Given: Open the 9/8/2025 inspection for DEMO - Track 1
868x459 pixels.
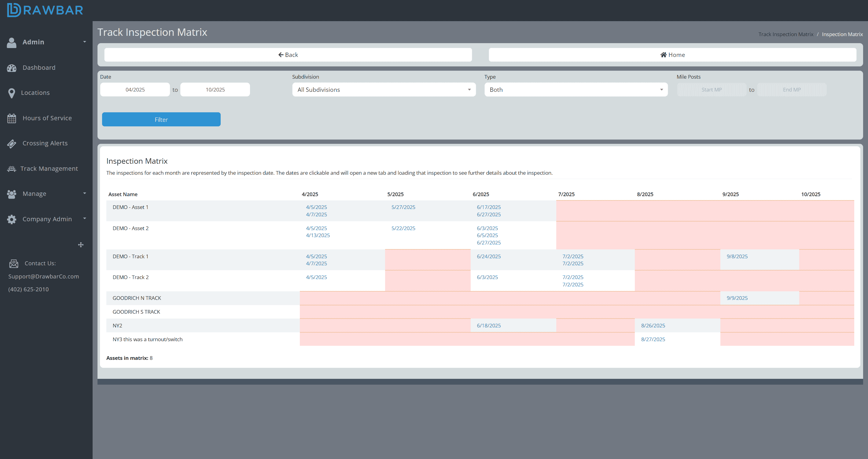Looking at the screenshot, I should pos(737,256).
